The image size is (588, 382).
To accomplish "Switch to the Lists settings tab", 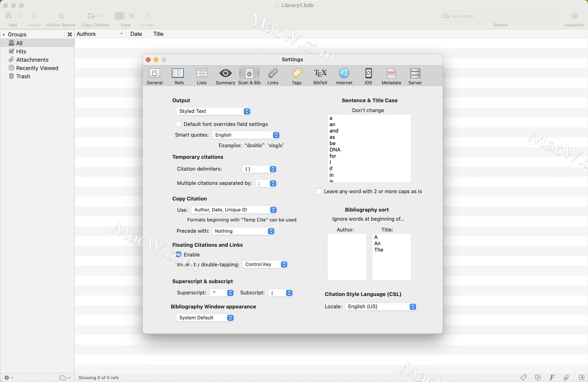I will 202,76.
